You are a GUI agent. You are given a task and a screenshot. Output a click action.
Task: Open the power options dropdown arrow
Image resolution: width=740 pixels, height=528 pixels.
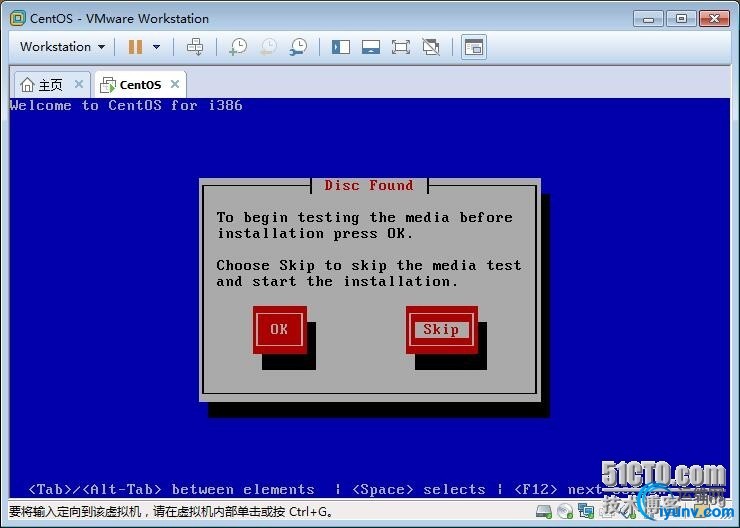pyautogui.click(x=157, y=47)
